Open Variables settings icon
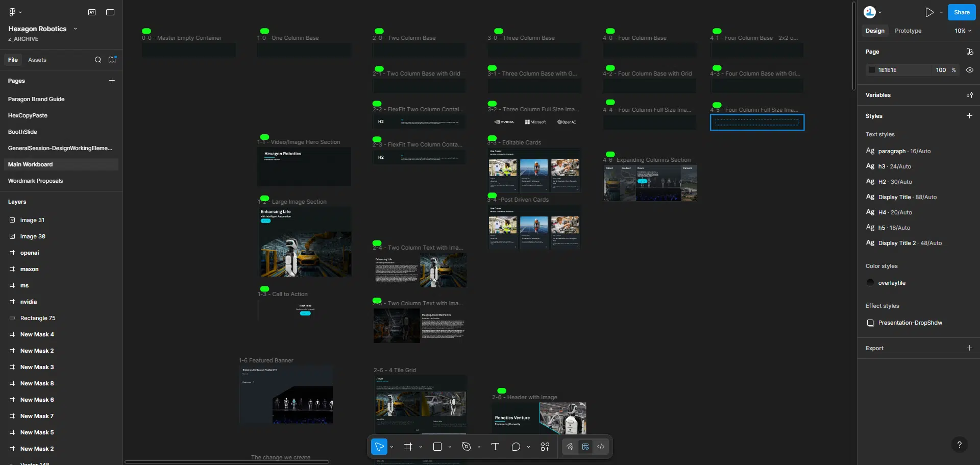This screenshot has width=980, height=465. click(x=969, y=95)
